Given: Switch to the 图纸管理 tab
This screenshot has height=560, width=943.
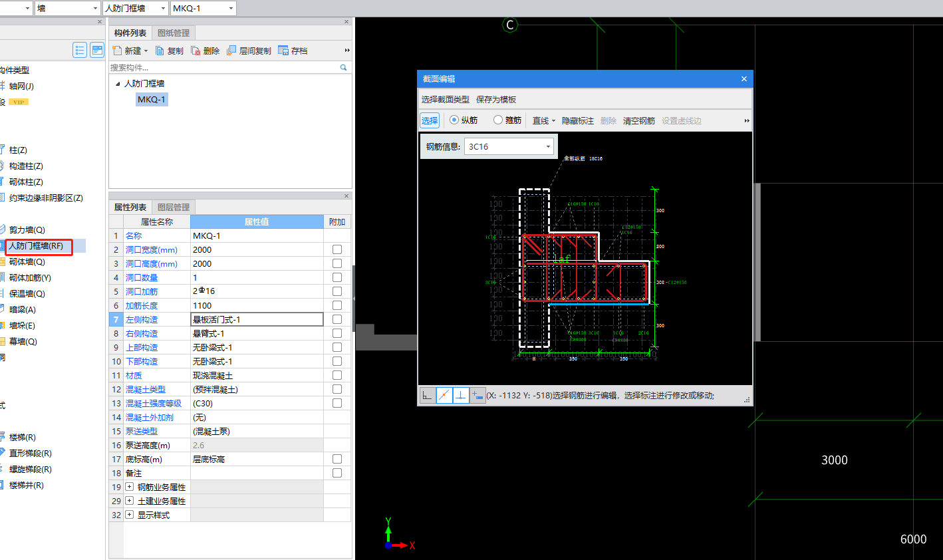Looking at the screenshot, I should [x=174, y=33].
